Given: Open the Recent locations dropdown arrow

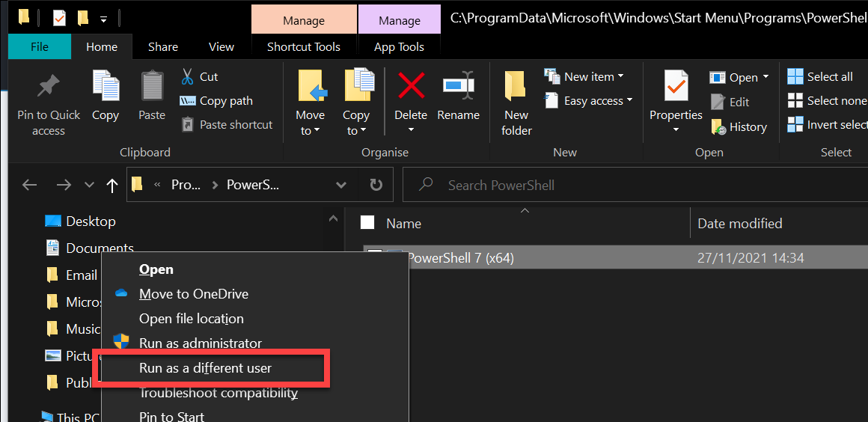Looking at the screenshot, I should (89, 184).
